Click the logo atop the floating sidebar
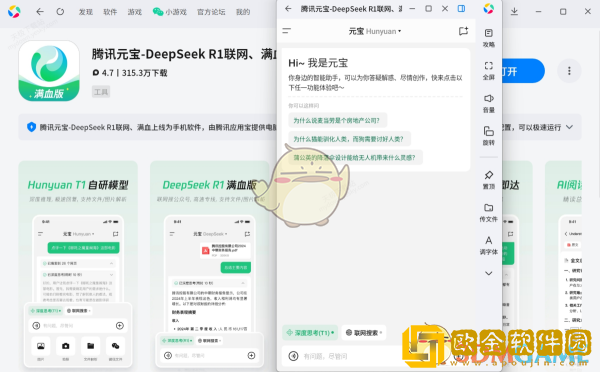Screen dimensions: 600x372 click(489, 8)
